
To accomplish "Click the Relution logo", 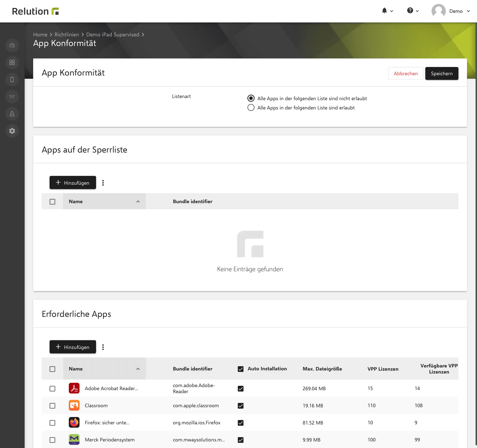I will pos(35,11).
